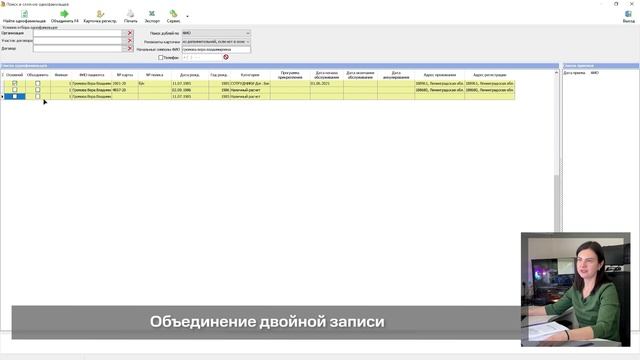Click the ФИО пациента column header

click(x=91, y=75)
